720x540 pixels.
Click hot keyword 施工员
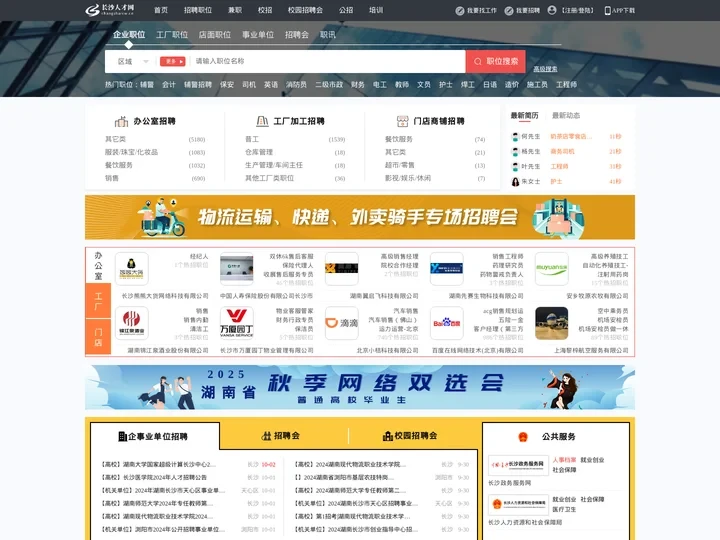537,84
